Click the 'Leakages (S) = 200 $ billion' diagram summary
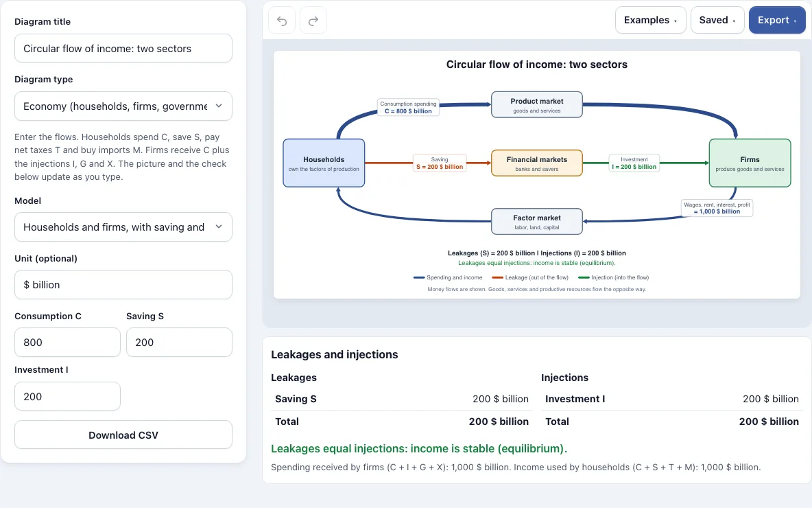This screenshot has height=508, width=812. click(x=536, y=253)
